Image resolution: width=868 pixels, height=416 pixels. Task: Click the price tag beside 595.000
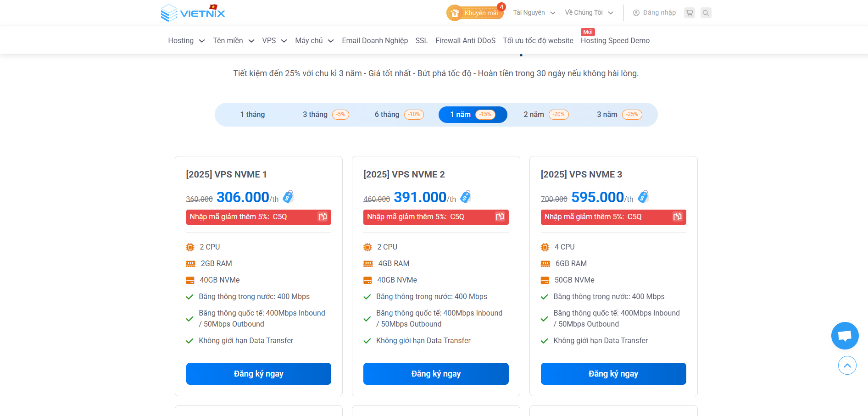pyautogui.click(x=643, y=197)
